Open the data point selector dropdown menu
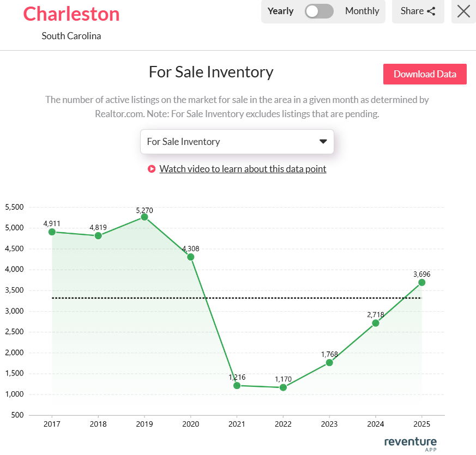This screenshot has height=455, width=476. [x=237, y=141]
